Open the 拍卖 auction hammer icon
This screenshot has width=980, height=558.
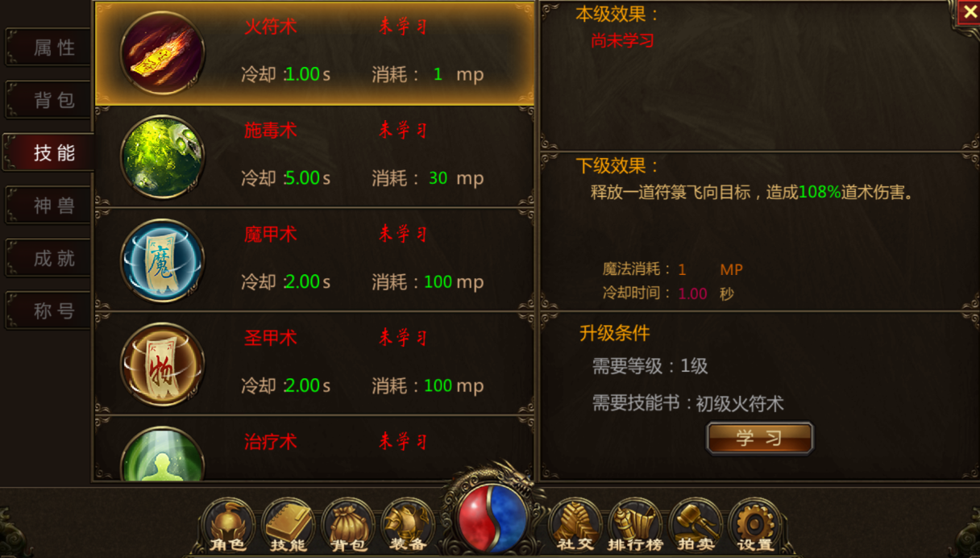coord(695,526)
